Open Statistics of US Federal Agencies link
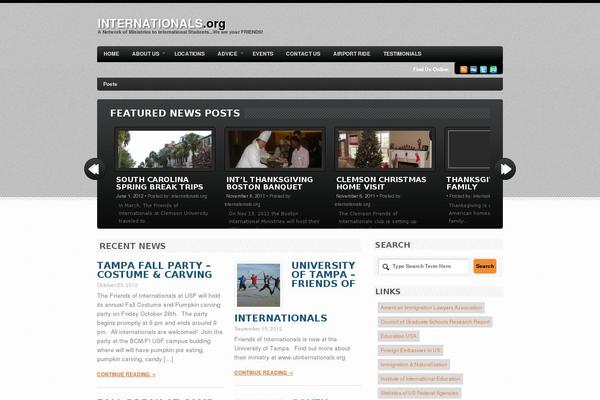This screenshot has height=400, width=600. pos(419,393)
